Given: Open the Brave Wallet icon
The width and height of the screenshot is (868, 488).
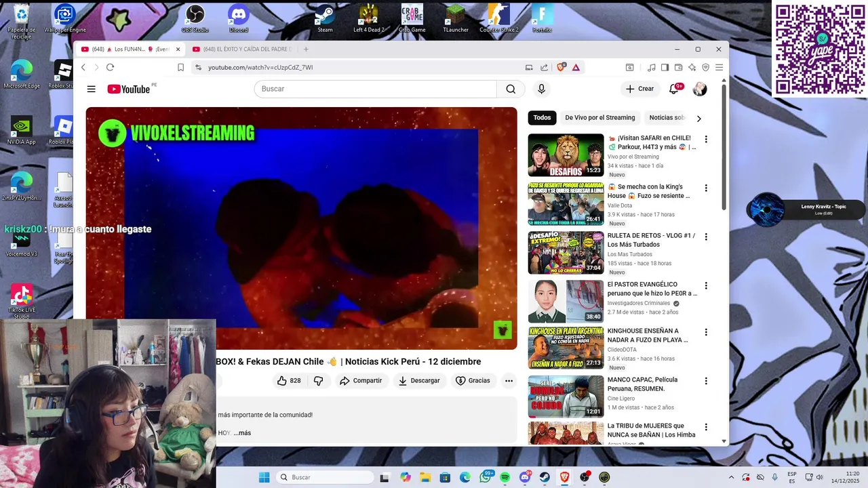Looking at the screenshot, I should click(678, 67).
